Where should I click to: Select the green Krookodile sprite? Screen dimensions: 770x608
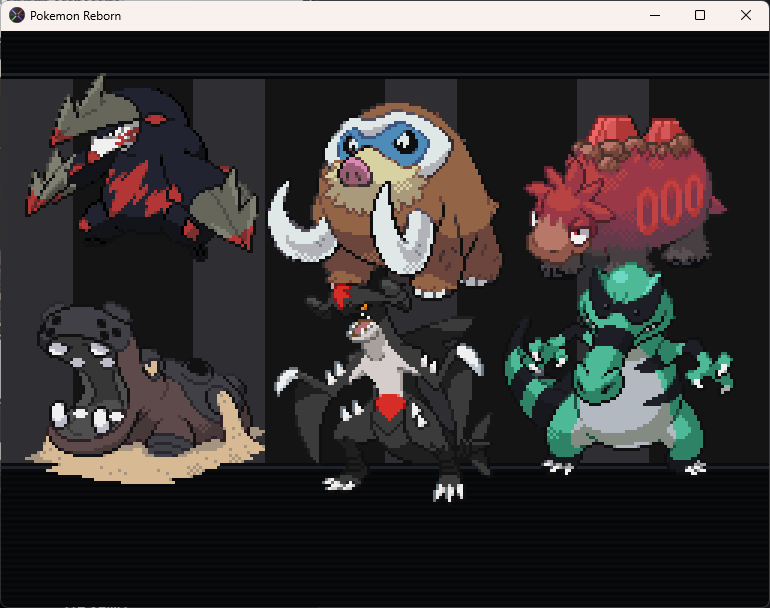(x=619, y=369)
